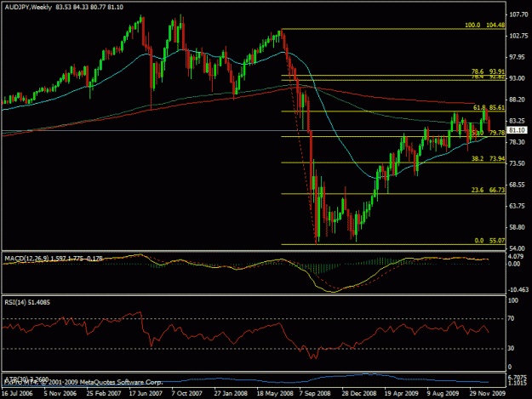Click the 70 level on RSI scale

point(512,319)
